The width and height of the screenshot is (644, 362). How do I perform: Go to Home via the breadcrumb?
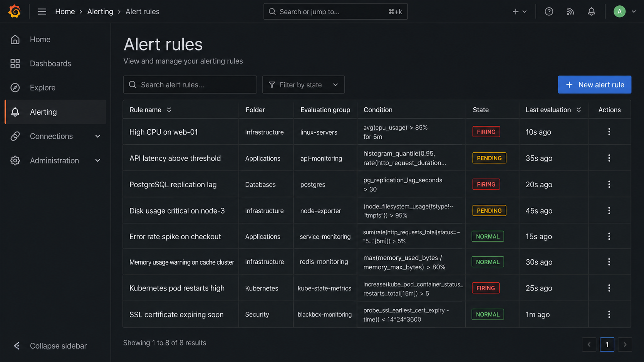click(65, 12)
